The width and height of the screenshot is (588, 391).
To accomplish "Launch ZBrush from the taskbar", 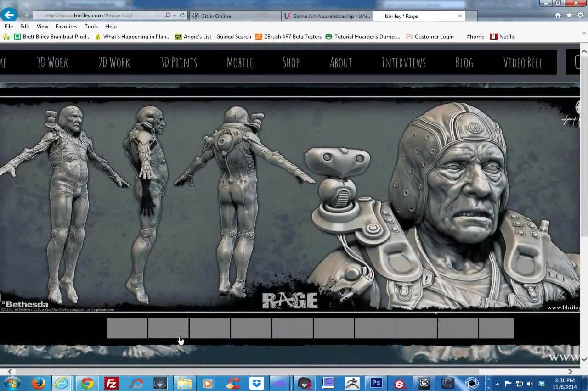I will point(352,383).
